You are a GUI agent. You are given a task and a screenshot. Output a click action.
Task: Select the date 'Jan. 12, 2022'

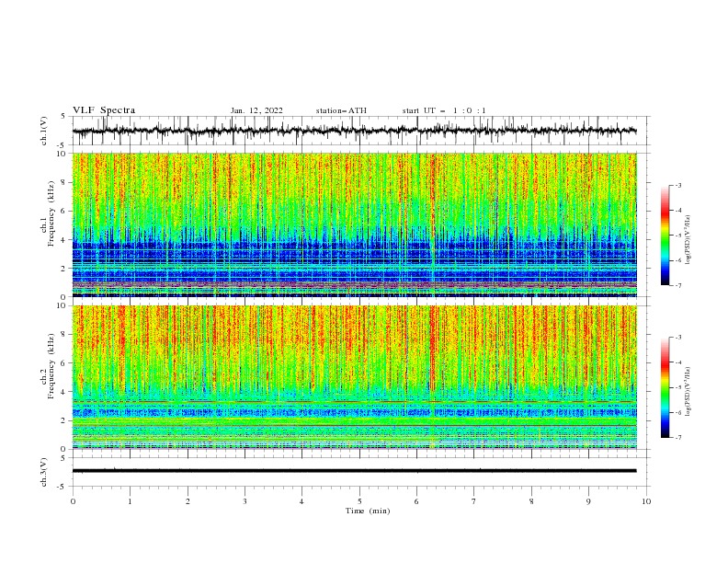(x=256, y=110)
